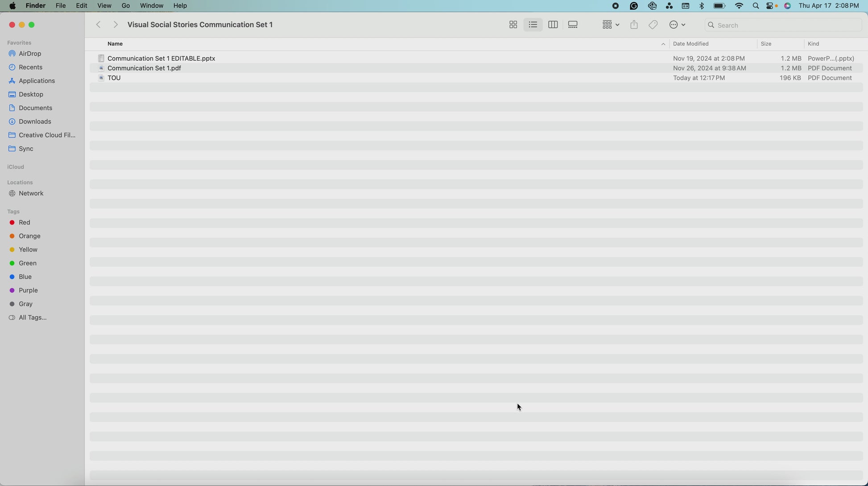Show All Tags in sidebar

coord(33,317)
